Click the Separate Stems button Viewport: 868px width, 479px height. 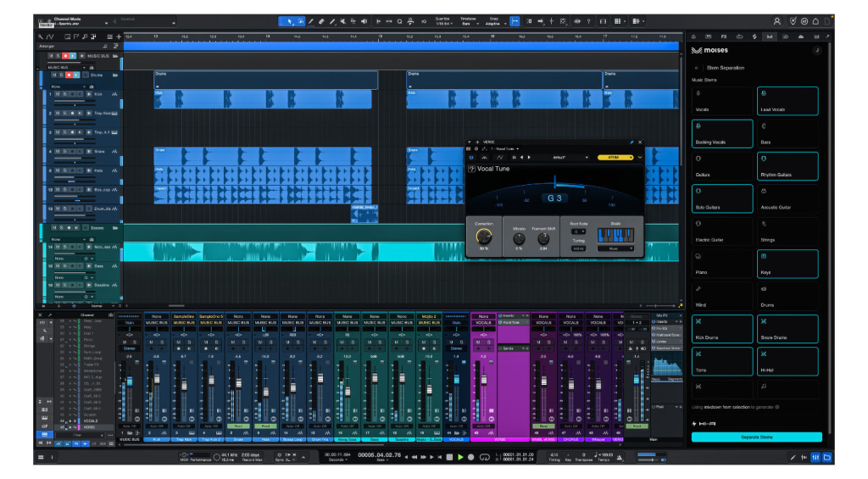pyautogui.click(x=756, y=437)
